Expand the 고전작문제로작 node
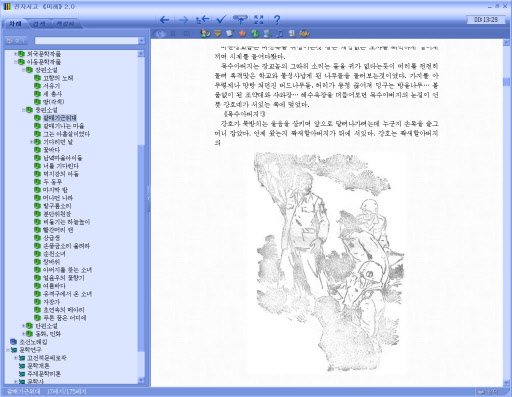 pyautogui.click(x=15, y=358)
